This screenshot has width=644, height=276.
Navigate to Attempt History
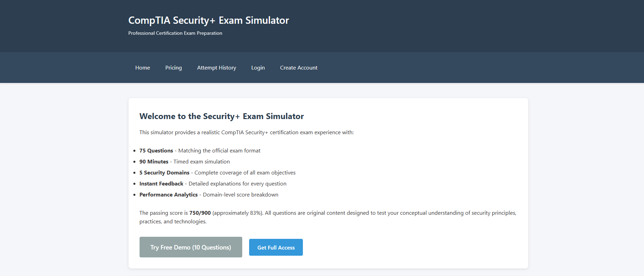tap(216, 67)
